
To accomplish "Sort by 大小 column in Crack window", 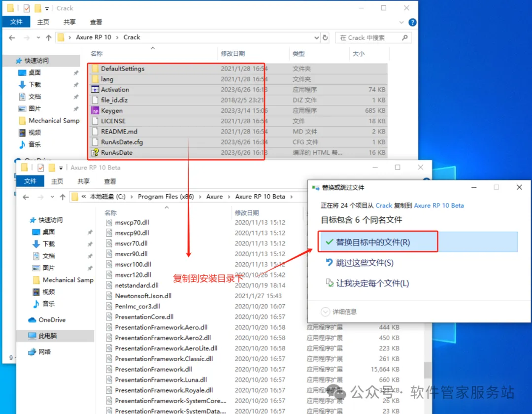I will (358, 54).
